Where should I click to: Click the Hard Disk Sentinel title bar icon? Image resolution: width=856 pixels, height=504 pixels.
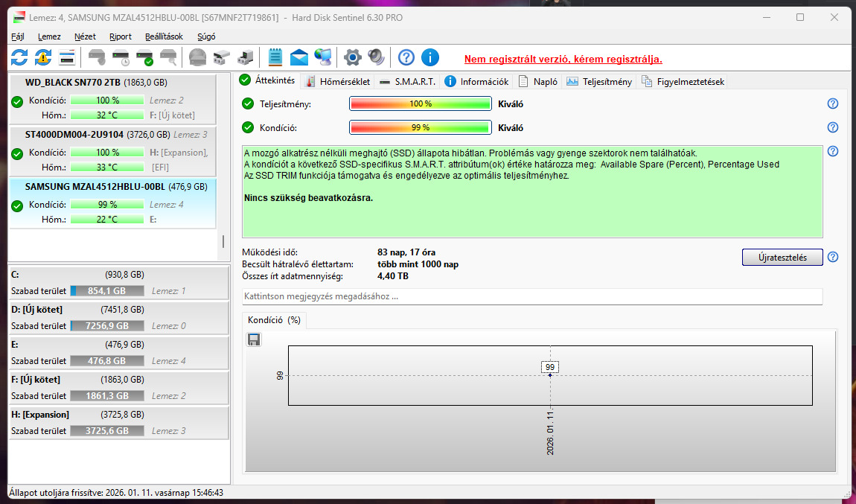19,17
